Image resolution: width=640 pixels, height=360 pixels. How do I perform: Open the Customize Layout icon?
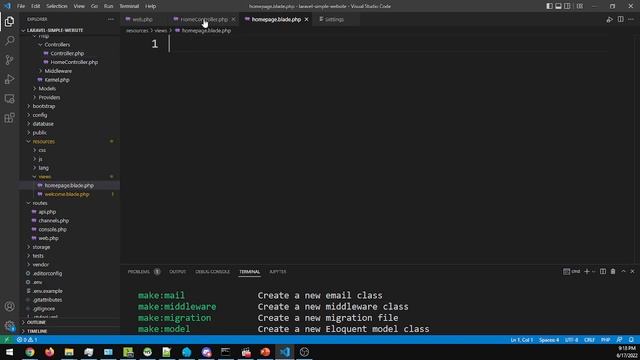580,6
